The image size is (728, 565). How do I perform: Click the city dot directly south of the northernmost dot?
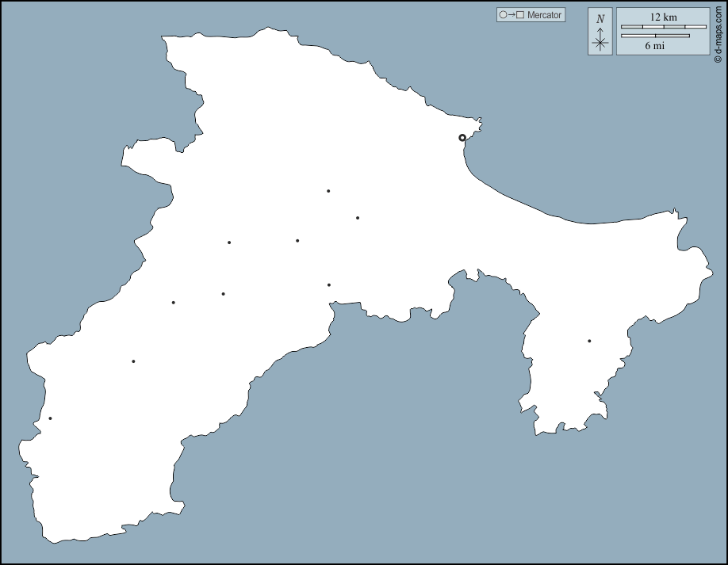(329, 284)
